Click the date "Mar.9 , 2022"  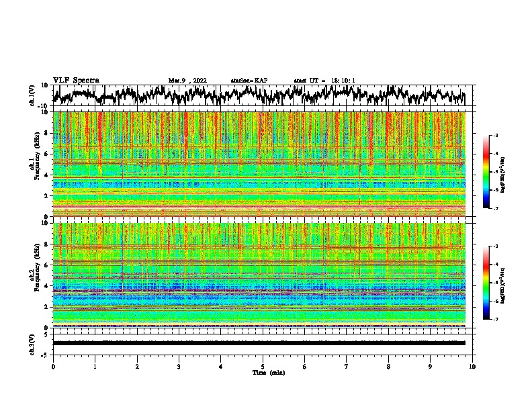(187, 81)
